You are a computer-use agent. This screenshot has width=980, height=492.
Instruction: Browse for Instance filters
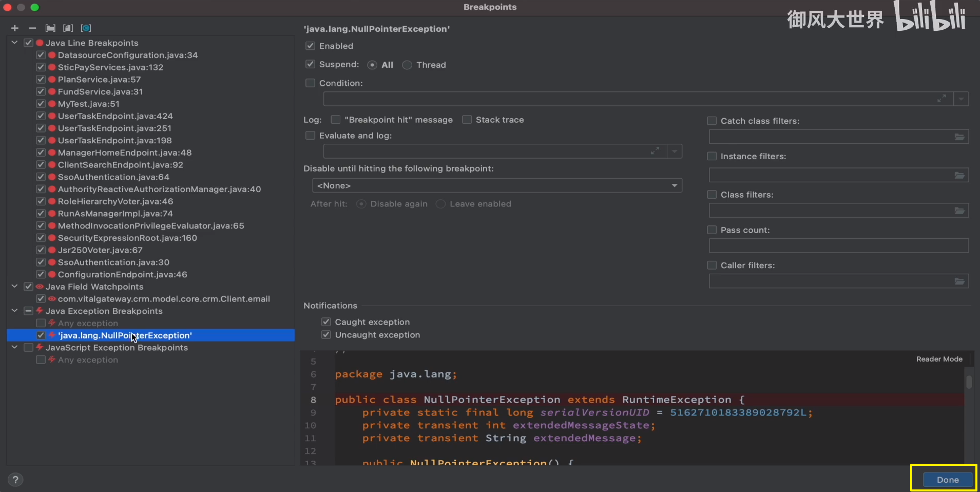click(959, 176)
